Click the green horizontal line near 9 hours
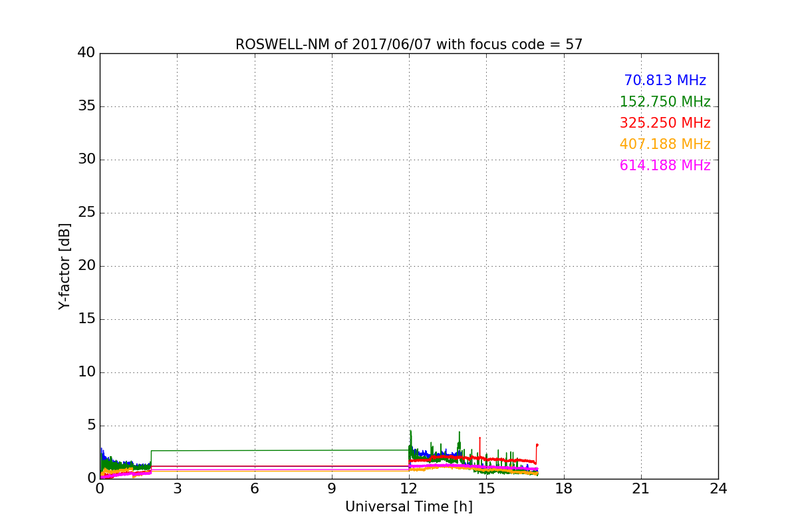 [x=332, y=450]
